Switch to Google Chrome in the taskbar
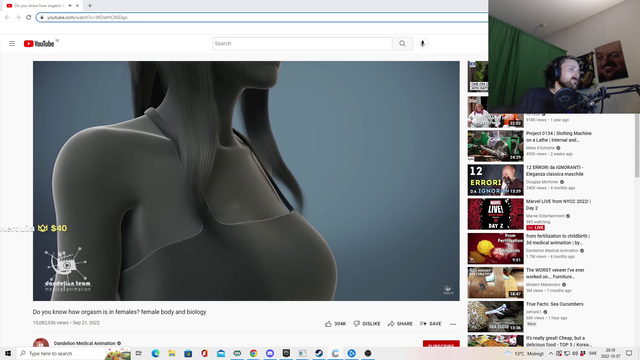The image size is (640, 360). [253, 353]
